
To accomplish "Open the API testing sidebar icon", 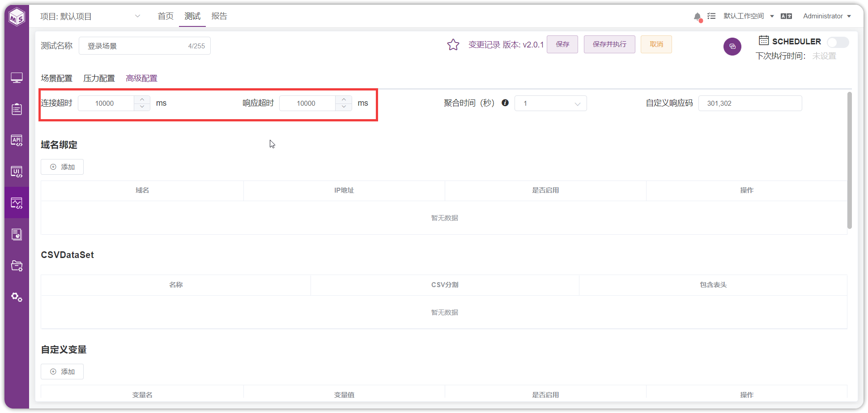I will click(17, 140).
